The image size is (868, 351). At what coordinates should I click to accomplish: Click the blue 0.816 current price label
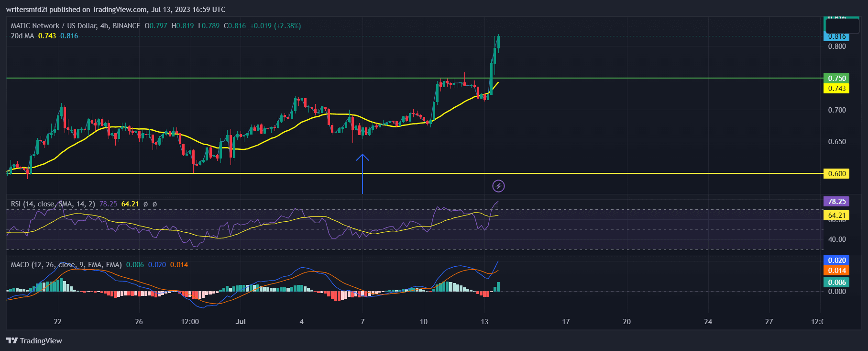click(x=836, y=36)
